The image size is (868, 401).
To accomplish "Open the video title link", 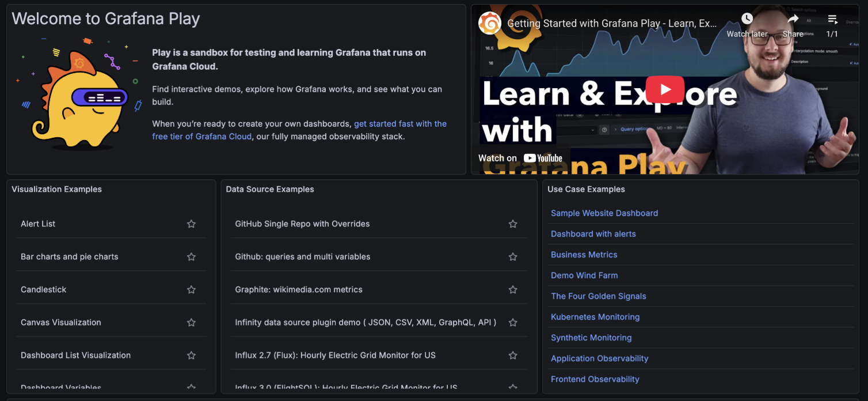I will pyautogui.click(x=612, y=23).
